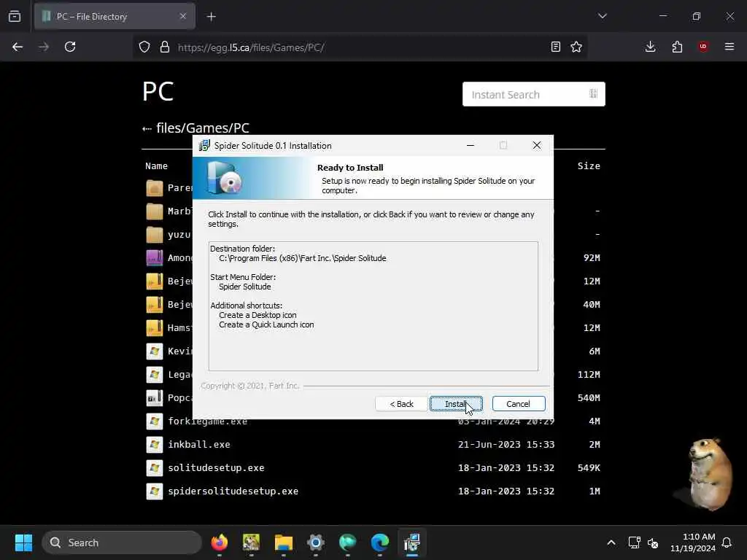This screenshot has width=747, height=560.
Task: Open the Windows Start menu
Action: 23,542
